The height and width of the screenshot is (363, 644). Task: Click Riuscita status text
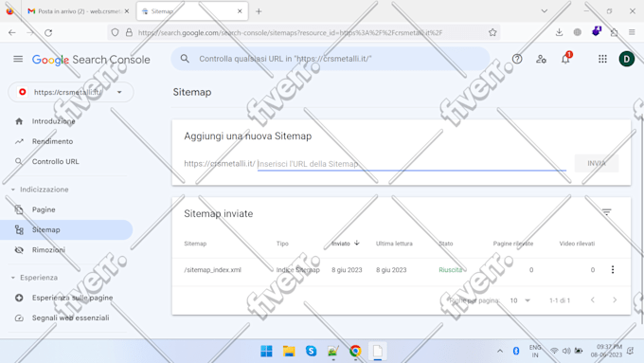pos(450,270)
